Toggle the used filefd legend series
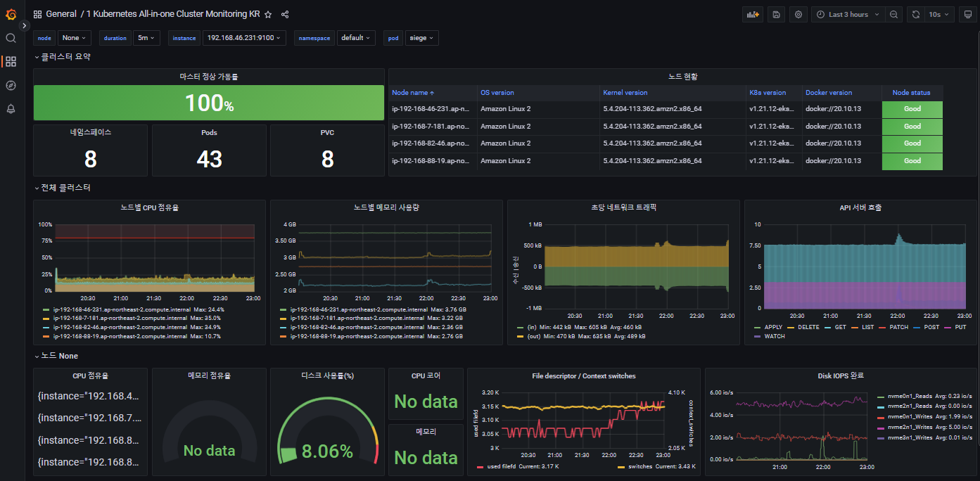The width and height of the screenshot is (980, 481). pos(502,466)
